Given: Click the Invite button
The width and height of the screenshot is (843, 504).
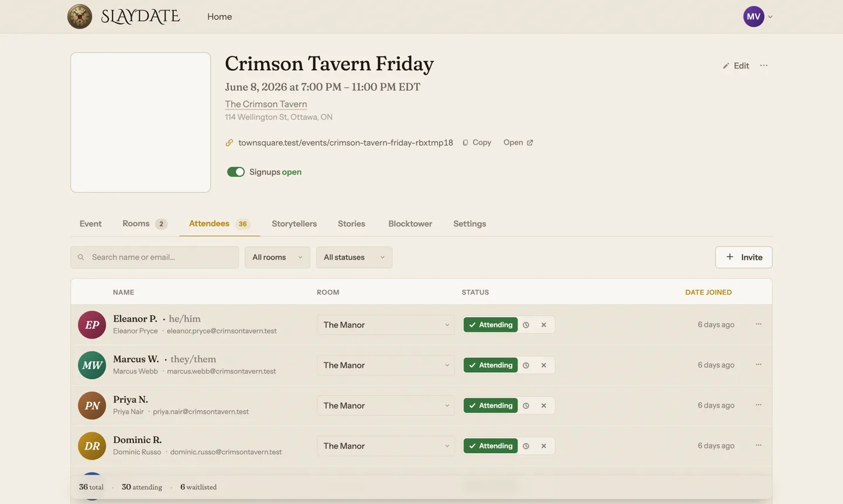Looking at the screenshot, I should pos(743,257).
